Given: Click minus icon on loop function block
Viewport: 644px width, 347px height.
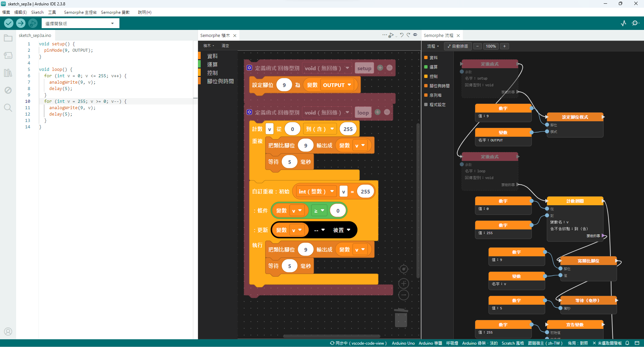Looking at the screenshot, I should tap(387, 112).
